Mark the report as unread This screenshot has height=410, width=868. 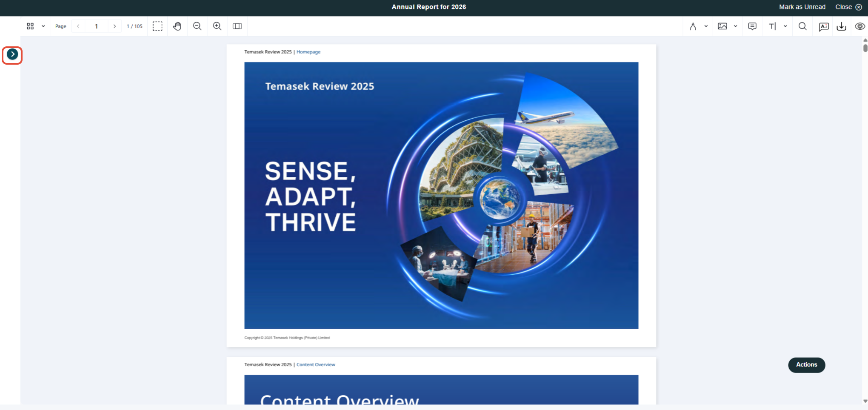click(802, 7)
